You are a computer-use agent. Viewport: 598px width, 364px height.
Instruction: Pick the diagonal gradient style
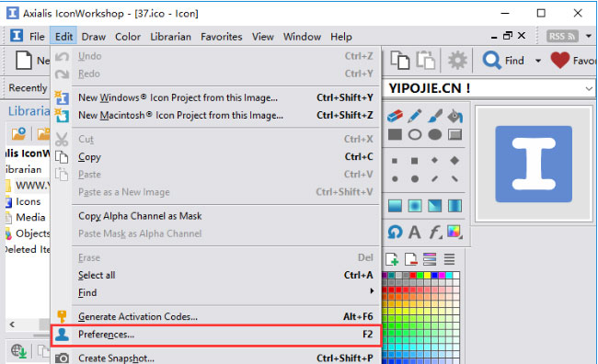click(435, 206)
